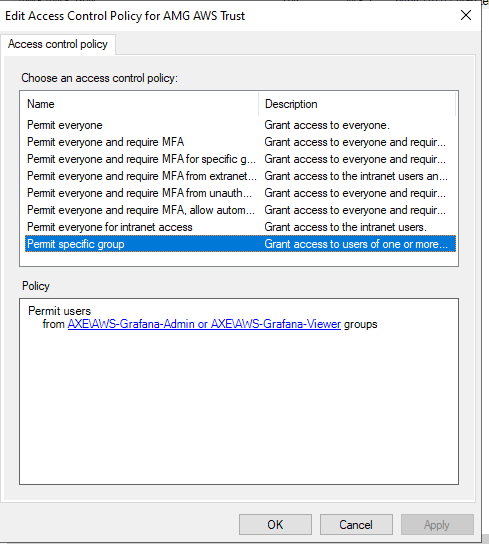Viewport: 489px width, 544px height.
Task: Open the AXE\AWS-Grafana-Admin group link
Action: click(x=131, y=324)
